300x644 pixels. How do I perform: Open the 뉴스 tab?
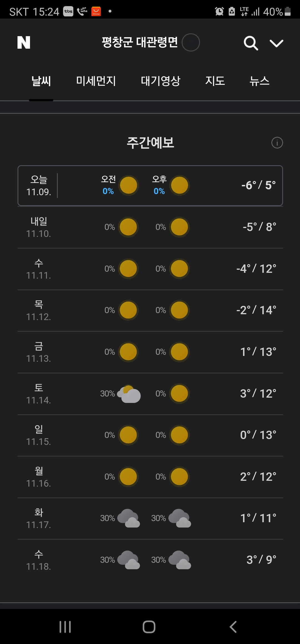pos(259,81)
